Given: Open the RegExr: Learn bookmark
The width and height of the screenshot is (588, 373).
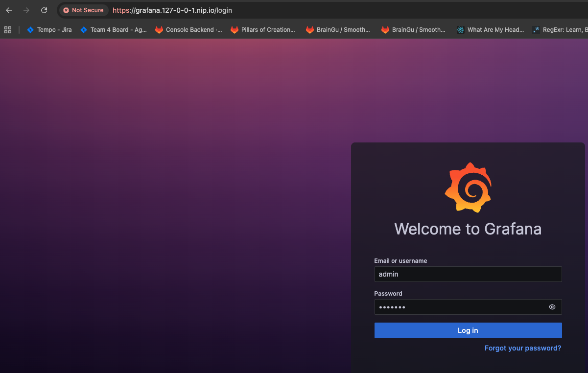Looking at the screenshot, I should click(x=560, y=30).
